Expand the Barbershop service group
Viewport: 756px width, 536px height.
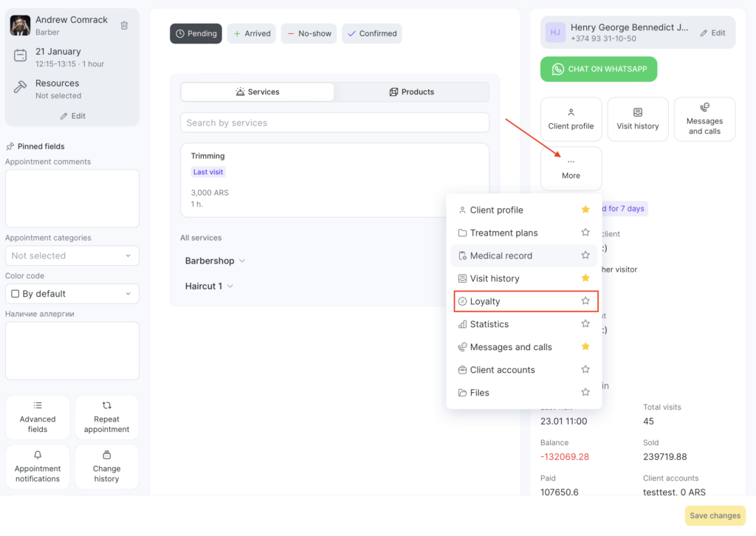215,261
